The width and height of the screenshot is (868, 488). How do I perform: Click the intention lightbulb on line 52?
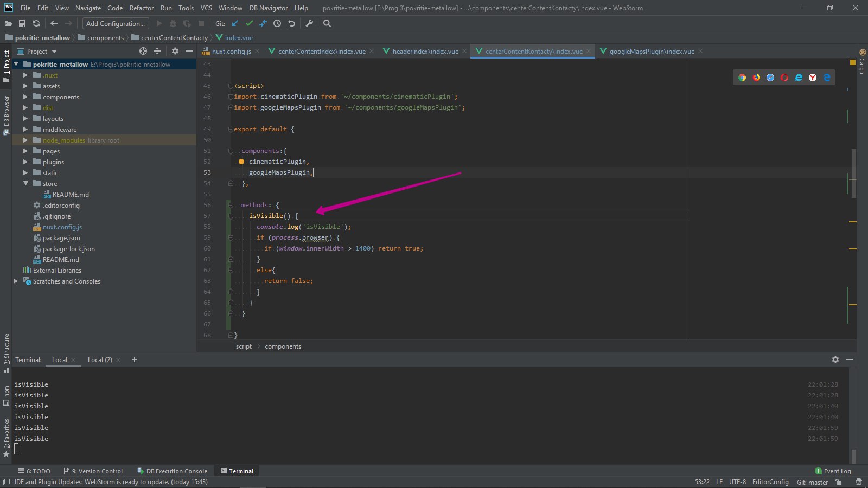[x=241, y=162]
